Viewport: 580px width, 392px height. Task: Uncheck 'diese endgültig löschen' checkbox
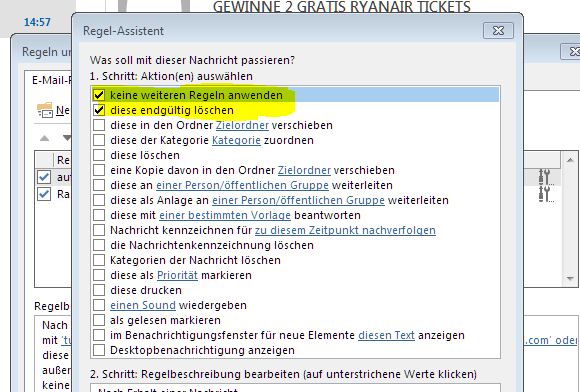[x=99, y=110]
